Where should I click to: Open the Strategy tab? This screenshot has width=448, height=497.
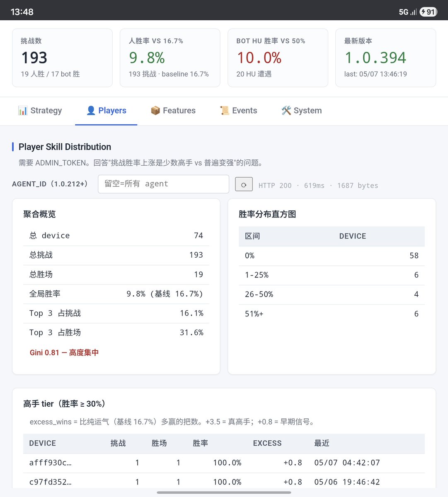[x=40, y=111]
